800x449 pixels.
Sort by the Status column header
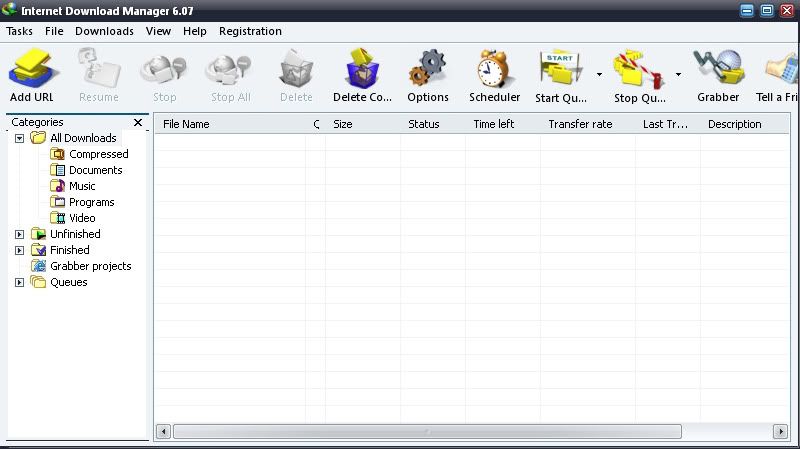433,124
